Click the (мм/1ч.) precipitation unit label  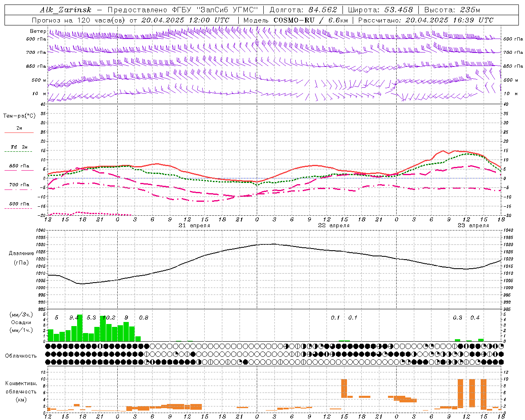(x=21, y=330)
